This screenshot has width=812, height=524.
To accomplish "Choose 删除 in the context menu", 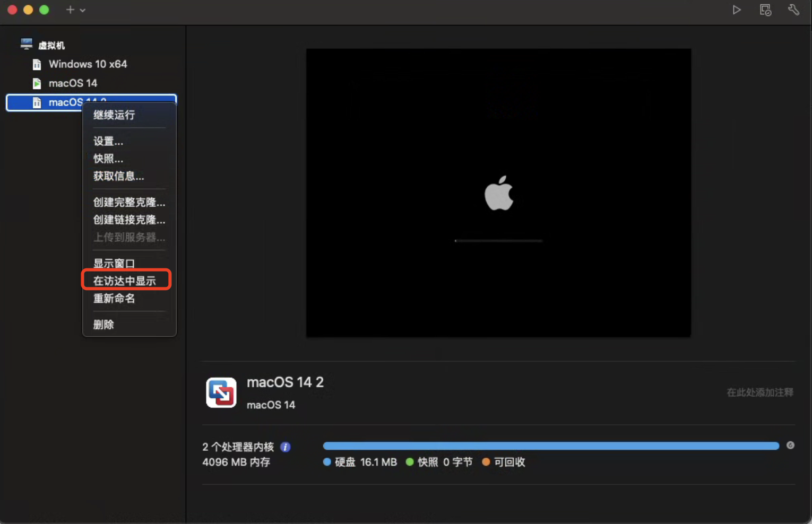I will point(103,325).
